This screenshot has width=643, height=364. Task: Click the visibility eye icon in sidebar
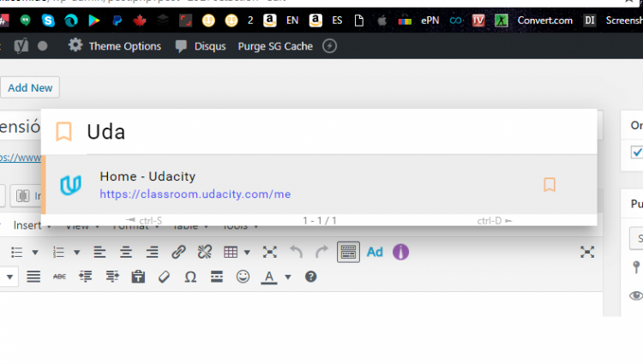point(636,295)
